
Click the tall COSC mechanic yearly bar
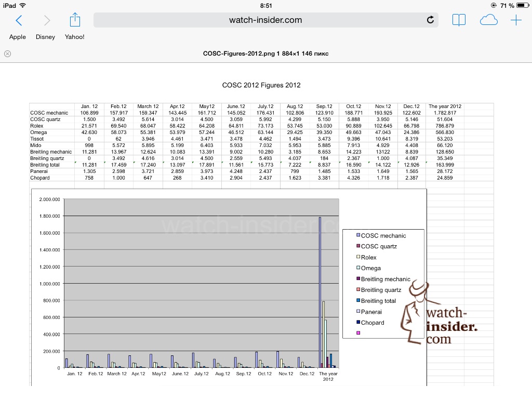[x=320, y=292]
